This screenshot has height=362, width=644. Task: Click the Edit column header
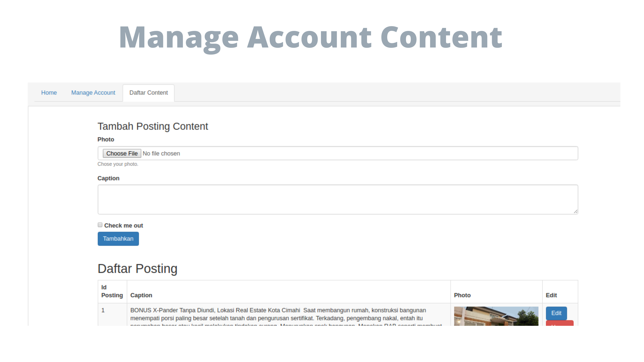[x=551, y=295]
